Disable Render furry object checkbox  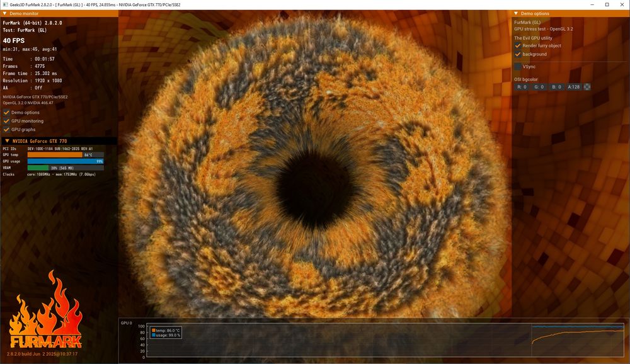tap(518, 45)
